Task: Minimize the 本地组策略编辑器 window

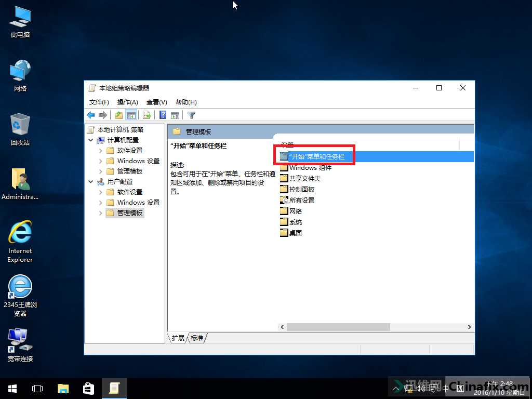Action: click(x=416, y=88)
